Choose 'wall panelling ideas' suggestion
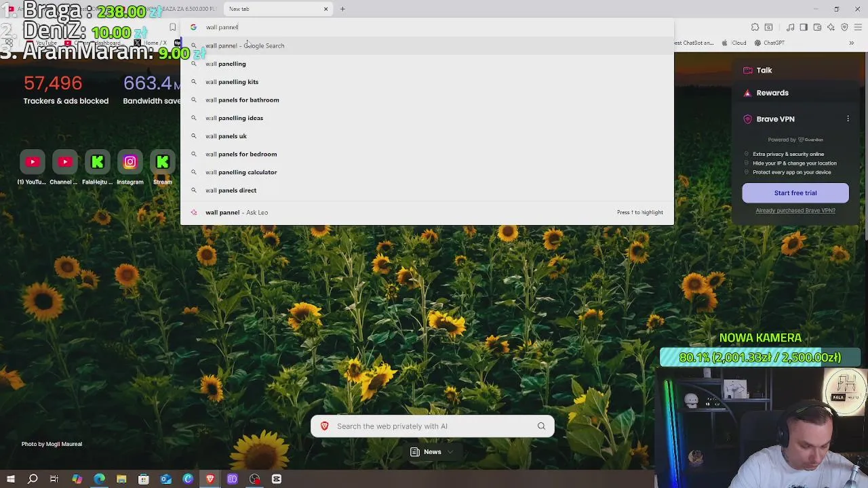 pyautogui.click(x=427, y=118)
